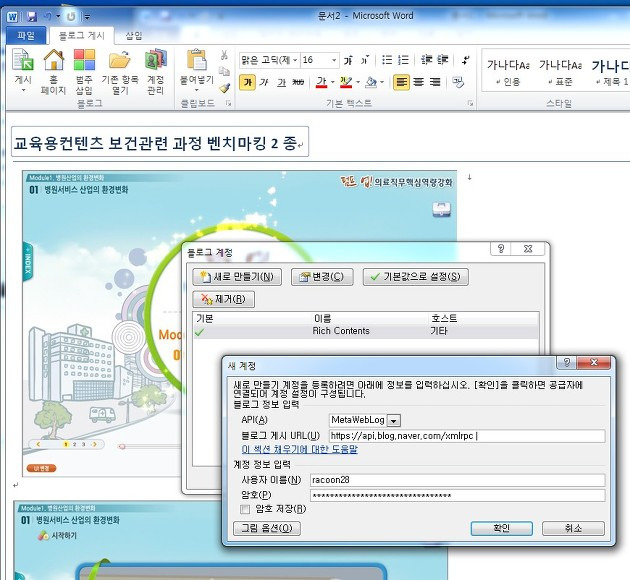Click the Copy icon in clipboard group
Viewport: 630px width, 580px height.
click(224, 71)
